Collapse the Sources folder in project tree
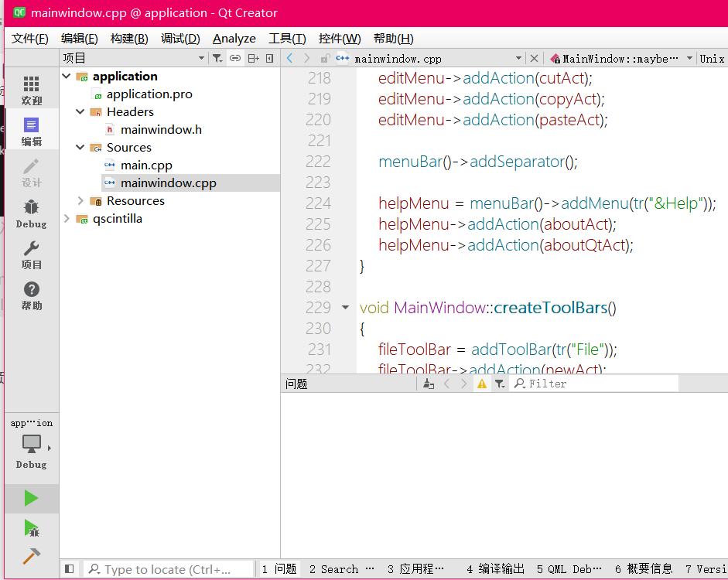Screen dimensions: 728x580 (80, 147)
